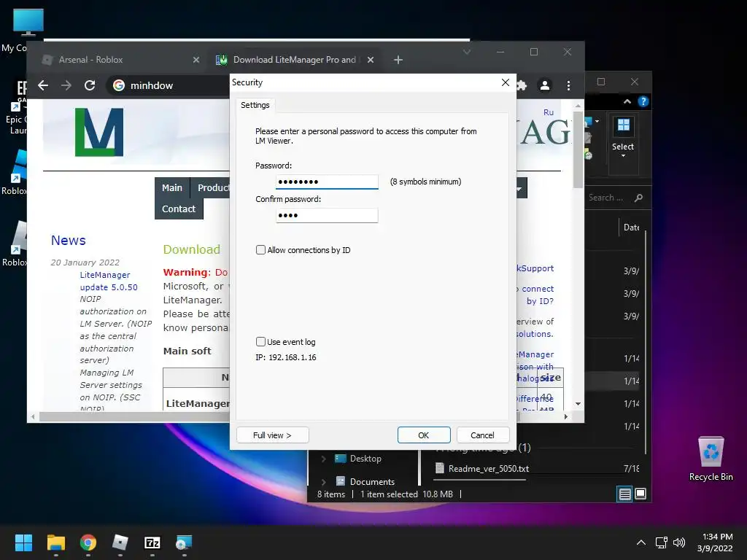747x560 pixels.
Task: Collapse the File Explorer ribbon chevron
Action: point(627,101)
